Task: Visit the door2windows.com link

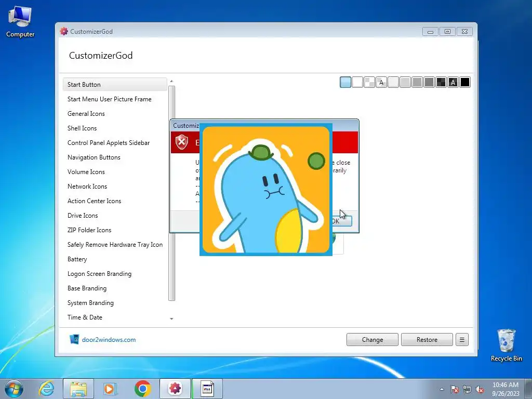Action: (109, 340)
